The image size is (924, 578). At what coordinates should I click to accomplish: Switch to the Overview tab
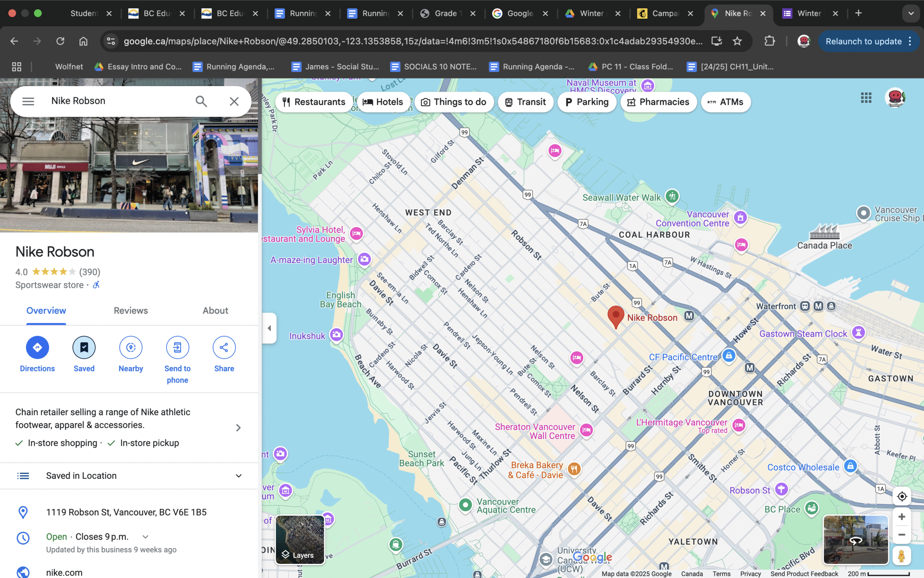(x=46, y=310)
